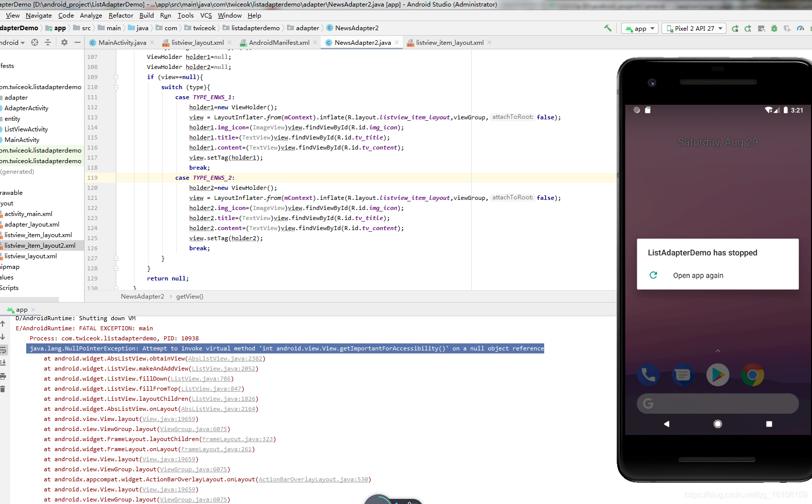Screen dimensions: 812x504
Task: Tap the refresh icon in crash dialog
Action: pos(653,275)
